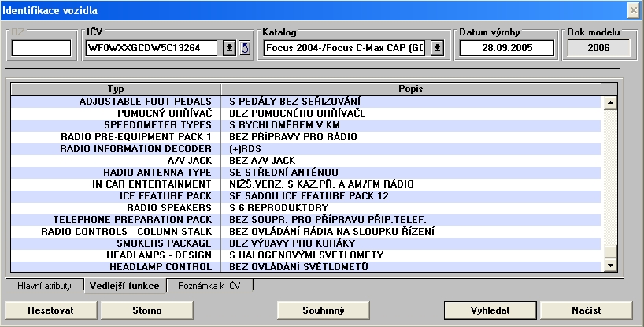Screen dimensions: 644x327
Task: Close the Identifikace vozidla window
Action: (x=632, y=9)
